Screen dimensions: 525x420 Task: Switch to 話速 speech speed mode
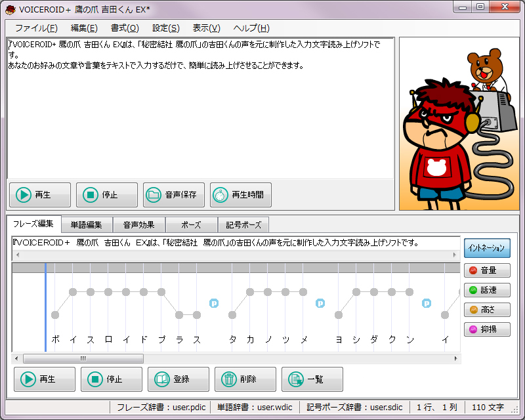[487, 290]
